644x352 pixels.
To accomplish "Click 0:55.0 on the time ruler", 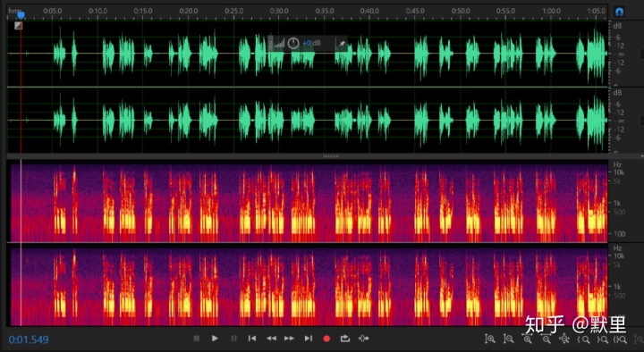I will 505,11.
